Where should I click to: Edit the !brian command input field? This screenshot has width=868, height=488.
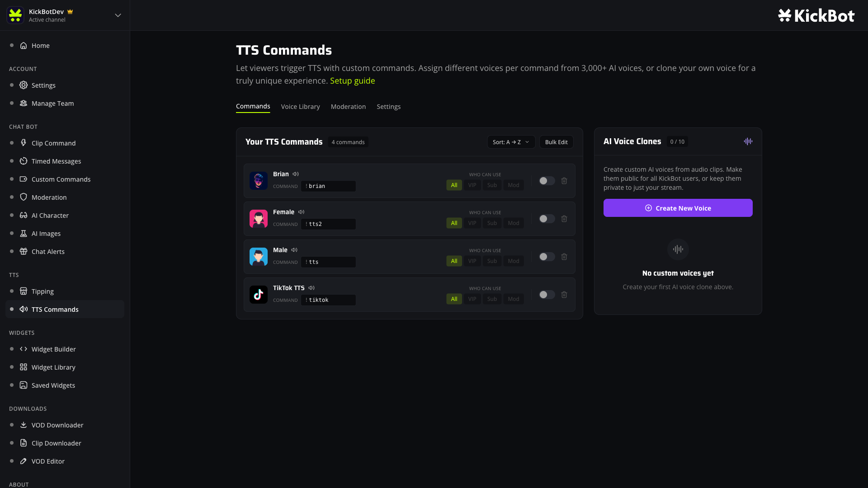coord(329,186)
